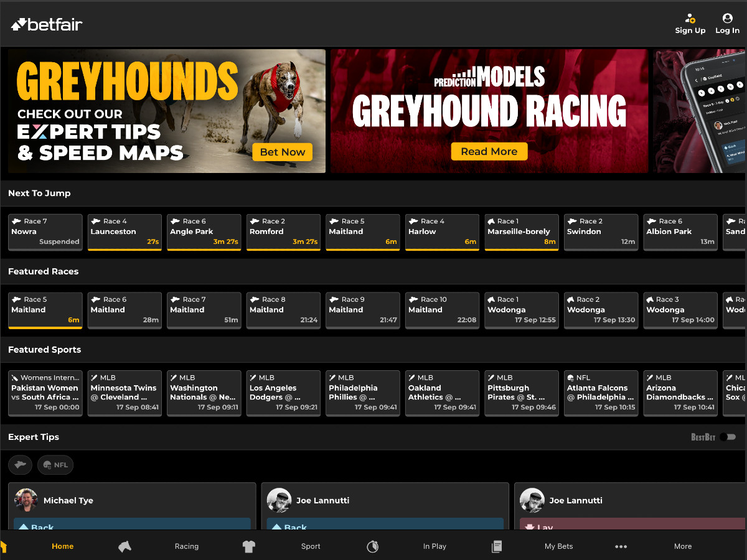Open Washington Nationals MLB game
Image resolution: width=747 pixels, height=560 pixels.
[x=204, y=393]
